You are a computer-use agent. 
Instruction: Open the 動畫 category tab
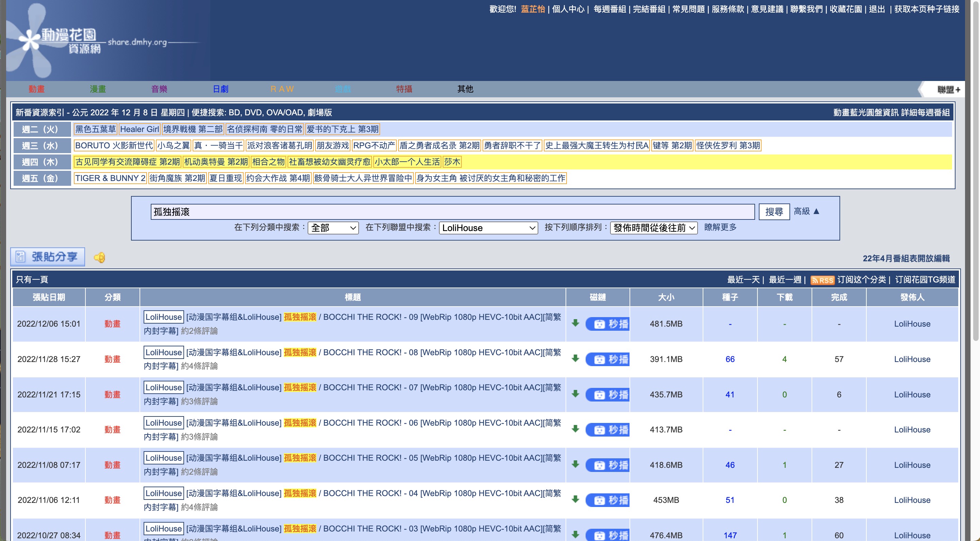36,89
